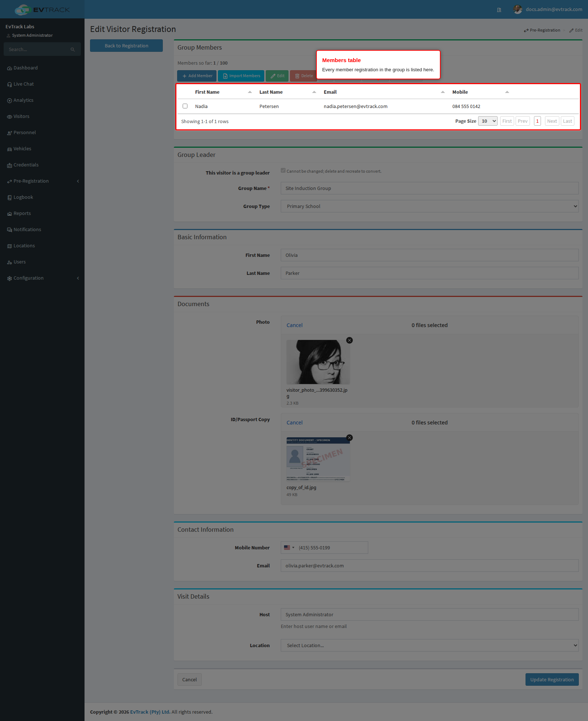
Task: Toggle the group leader checkbox
Action: tap(283, 171)
